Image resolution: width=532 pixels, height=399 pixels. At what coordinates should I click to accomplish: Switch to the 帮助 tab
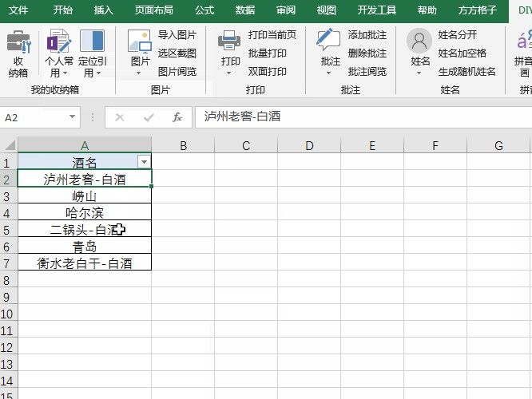427,10
